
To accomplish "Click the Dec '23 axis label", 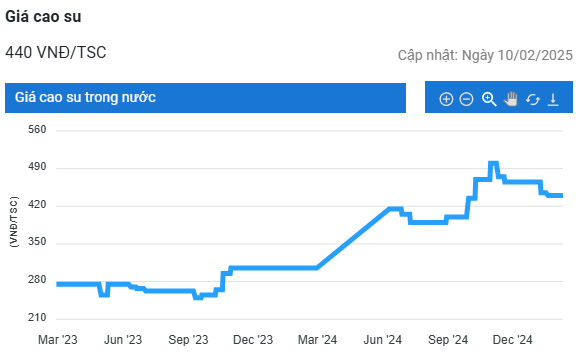I will coord(253,339).
